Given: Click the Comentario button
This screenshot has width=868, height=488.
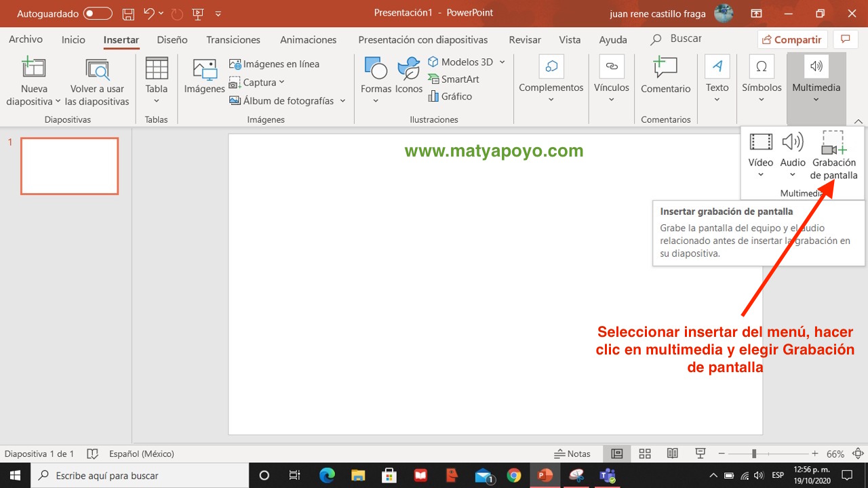Looking at the screenshot, I should [665, 76].
